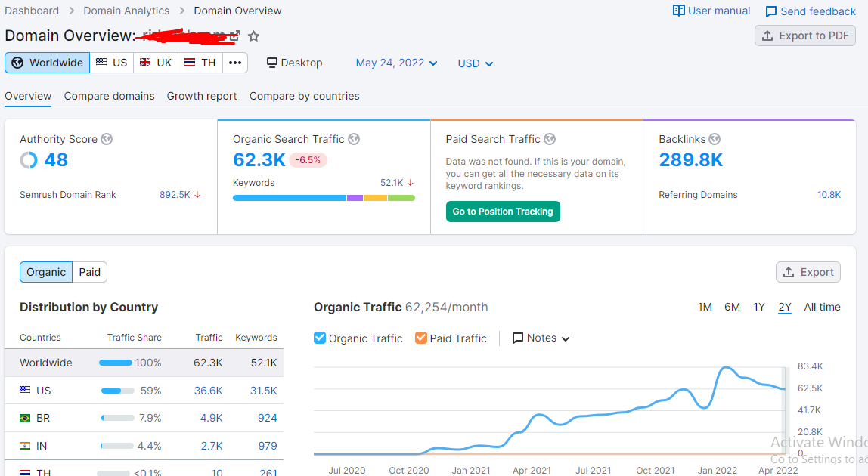Image resolution: width=868 pixels, height=476 pixels.
Task: Toggle the Organic Traffic checkbox
Action: point(319,338)
